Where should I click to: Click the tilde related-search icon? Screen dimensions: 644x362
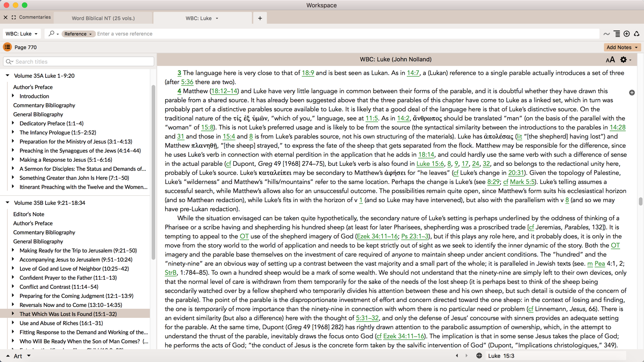(607, 34)
